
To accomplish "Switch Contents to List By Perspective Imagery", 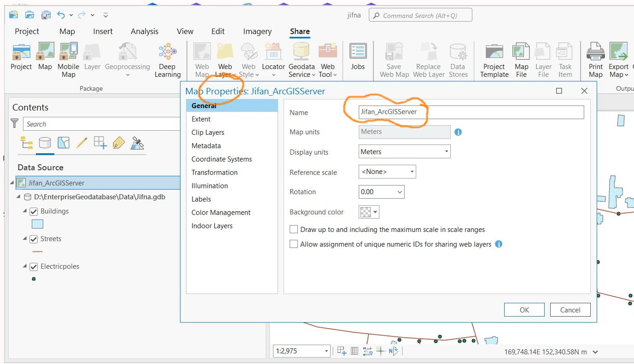I will [x=137, y=143].
